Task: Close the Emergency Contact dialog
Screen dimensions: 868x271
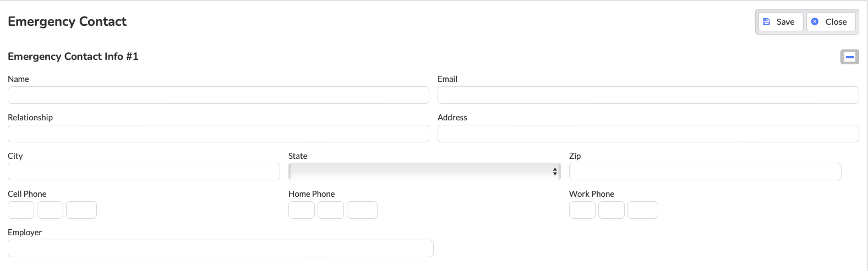Action: point(831,22)
